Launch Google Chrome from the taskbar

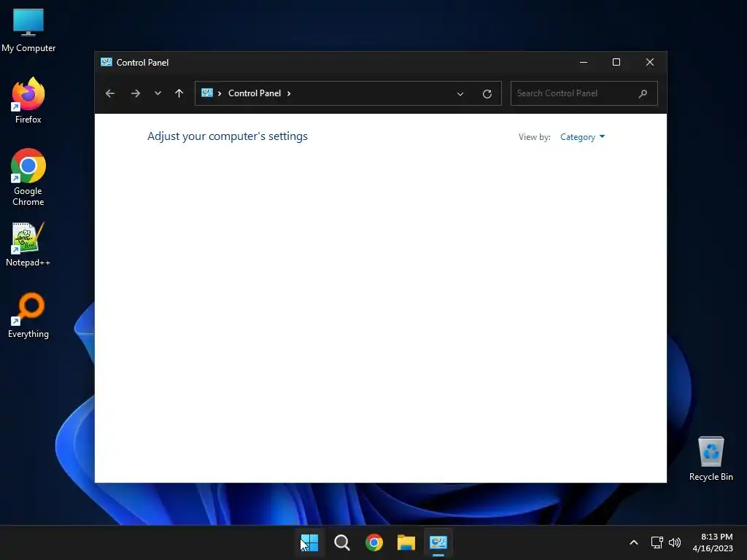pos(374,542)
